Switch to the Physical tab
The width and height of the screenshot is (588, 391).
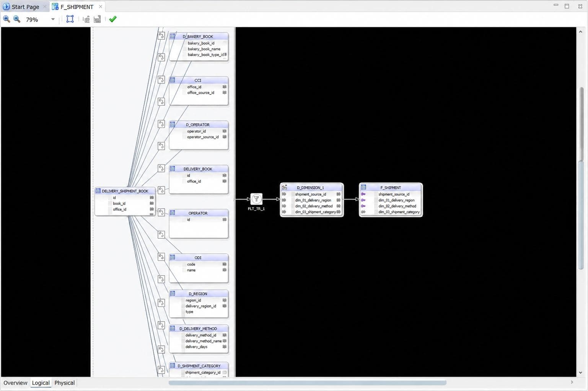(64, 383)
